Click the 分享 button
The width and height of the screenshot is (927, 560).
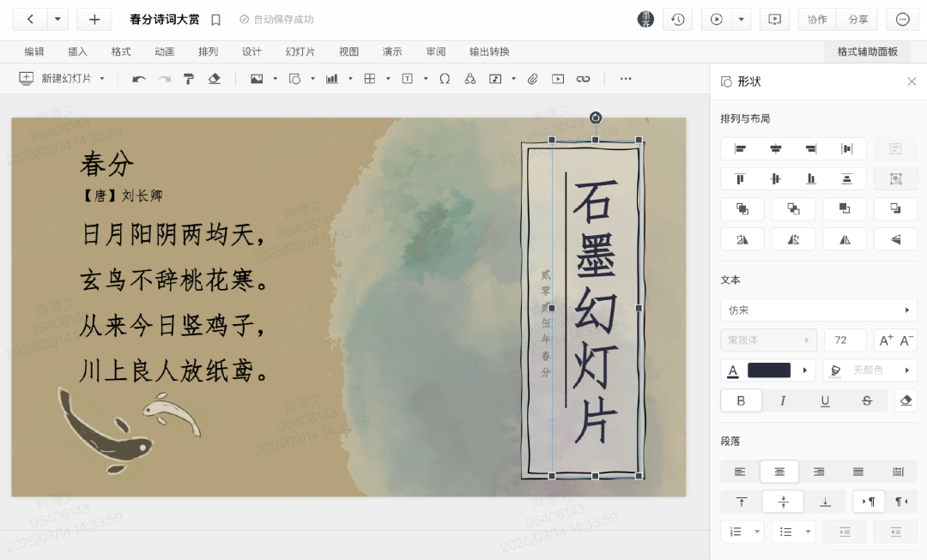point(857,19)
